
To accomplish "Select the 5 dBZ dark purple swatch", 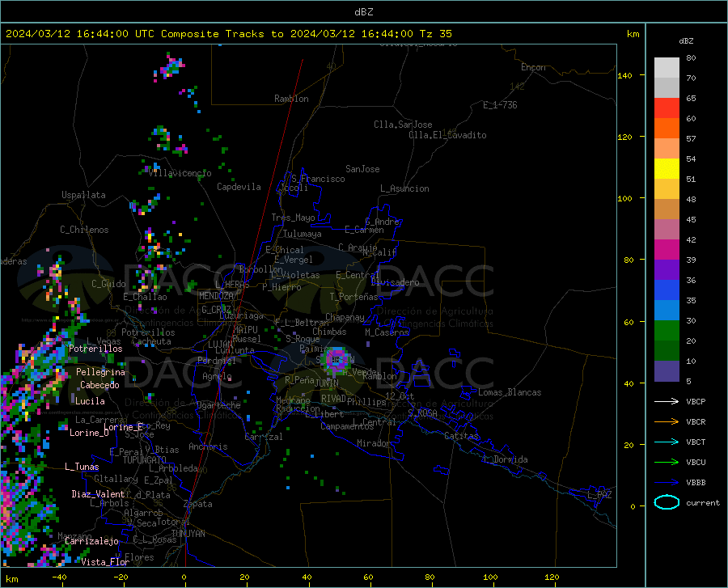I will [x=667, y=371].
